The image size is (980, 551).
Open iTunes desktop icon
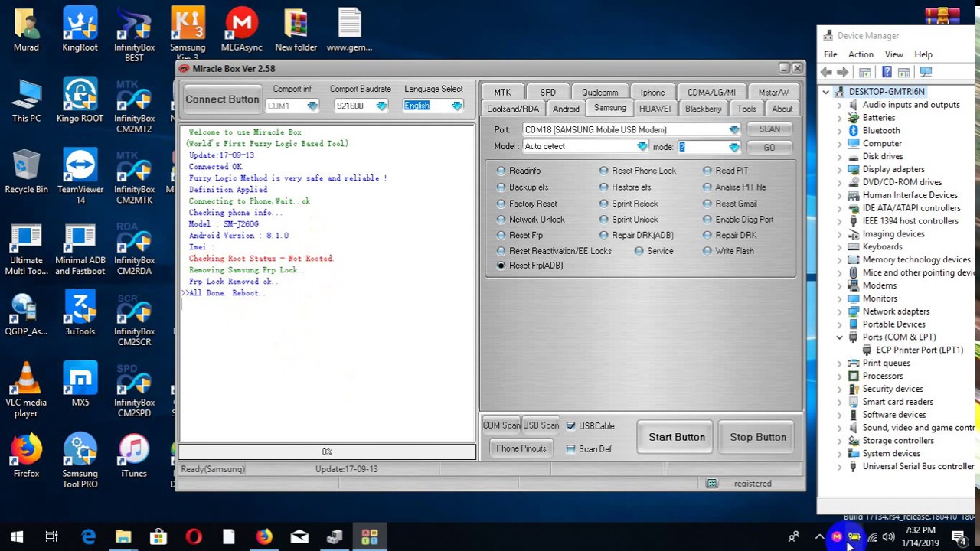point(134,456)
